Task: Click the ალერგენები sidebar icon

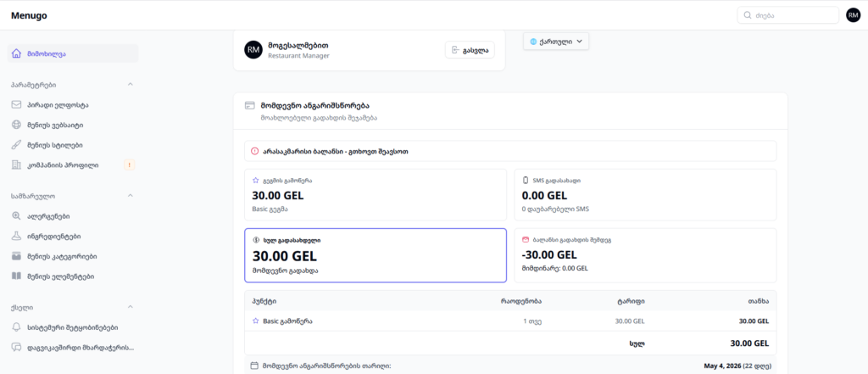Action: [17, 216]
